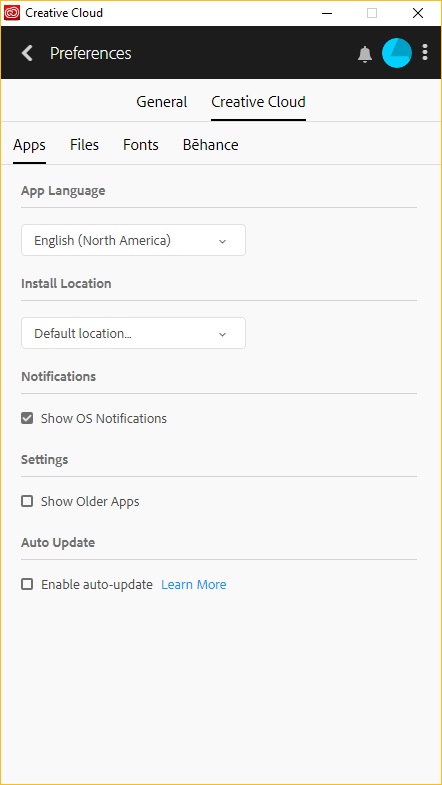The height and width of the screenshot is (785, 442).
Task: Close the Creative Cloud window
Action: [x=418, y=13]
